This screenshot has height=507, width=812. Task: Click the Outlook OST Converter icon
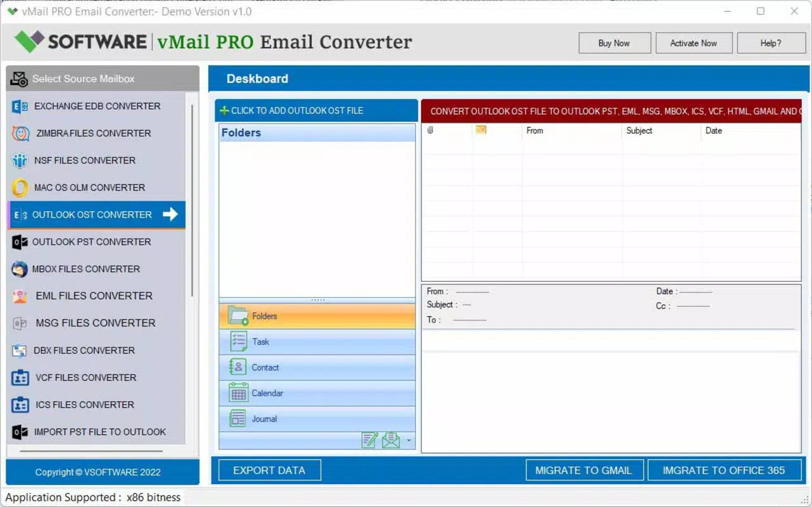pyautogui.click(x=20, y=215)
